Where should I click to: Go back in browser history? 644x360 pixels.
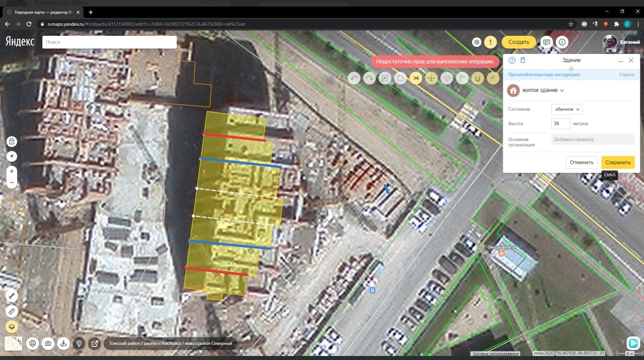[x=8, y=24]
